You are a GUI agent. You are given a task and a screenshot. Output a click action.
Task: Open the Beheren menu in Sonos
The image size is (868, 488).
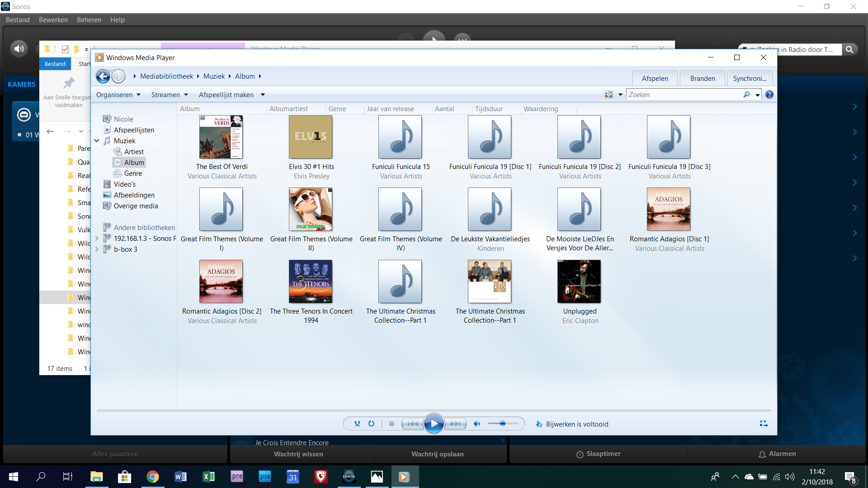(89, 20)
